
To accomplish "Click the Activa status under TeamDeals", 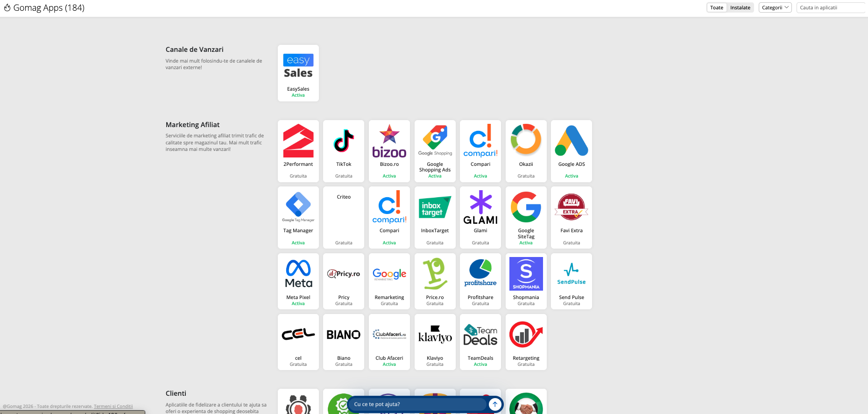I will (x=480, y=364).
